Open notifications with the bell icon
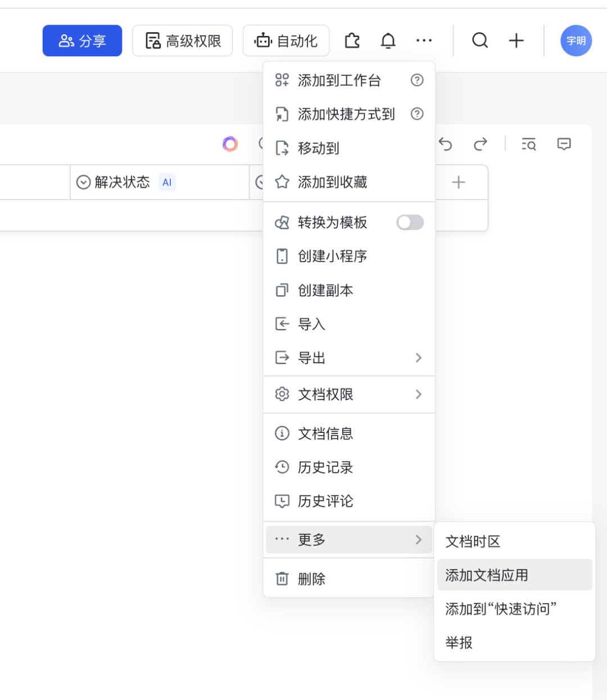The height and width of the screenshot is (700, 607). click(388, 40)
